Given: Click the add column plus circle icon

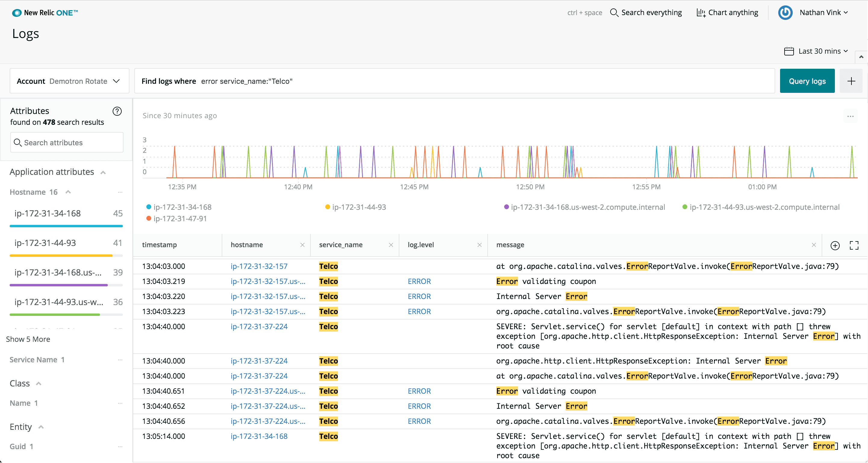Looking at the screenshot, I should tap(835, 245).
